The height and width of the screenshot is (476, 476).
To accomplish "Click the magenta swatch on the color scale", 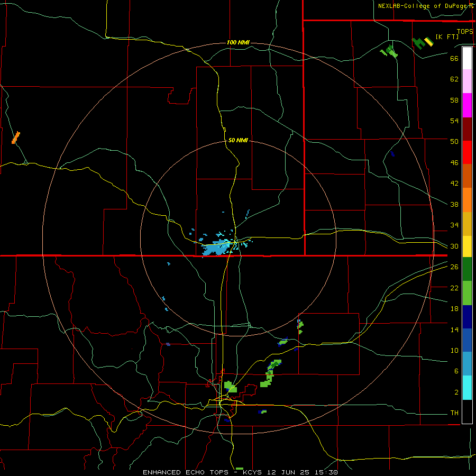I will 467,105.
